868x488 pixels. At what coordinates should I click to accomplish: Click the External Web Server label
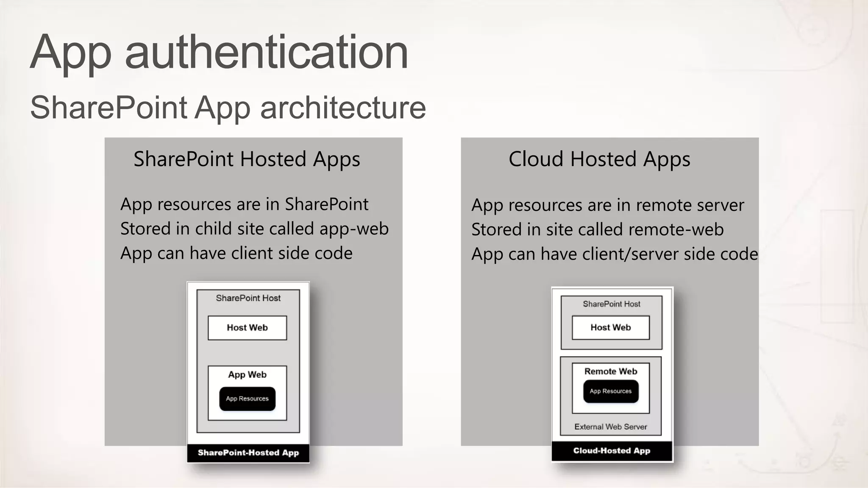click(610, 427)
